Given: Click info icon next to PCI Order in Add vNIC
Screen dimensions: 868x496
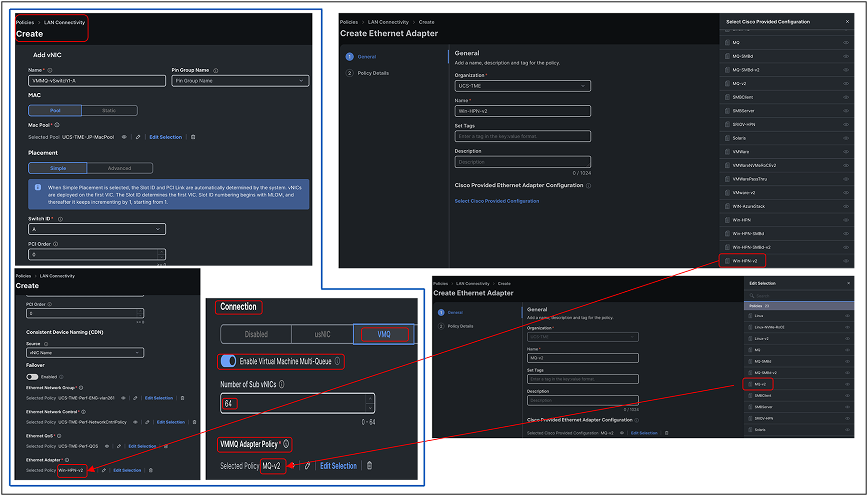Looking at the screenshot, I should [56, 244].
